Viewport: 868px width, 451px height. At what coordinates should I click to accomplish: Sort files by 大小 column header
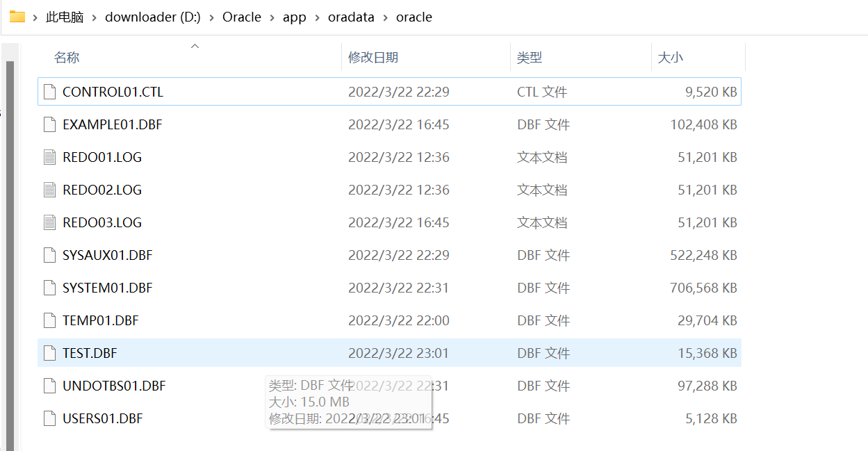671,58
